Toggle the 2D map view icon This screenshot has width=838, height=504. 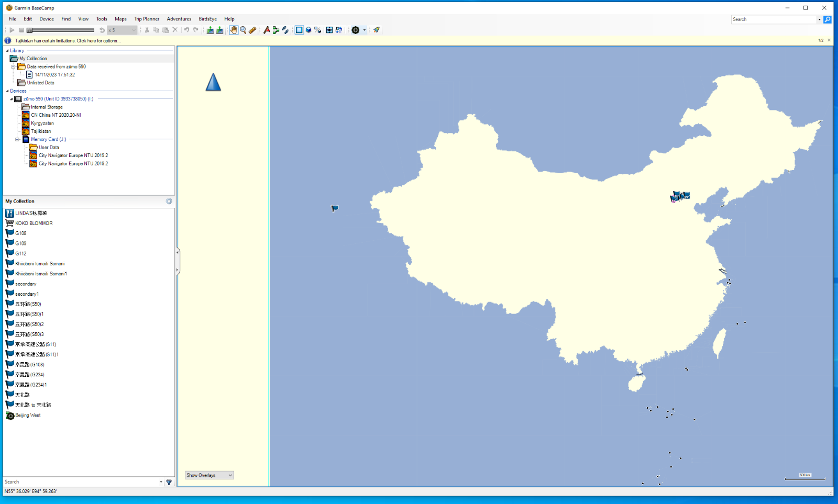click(x=299, y=30)
